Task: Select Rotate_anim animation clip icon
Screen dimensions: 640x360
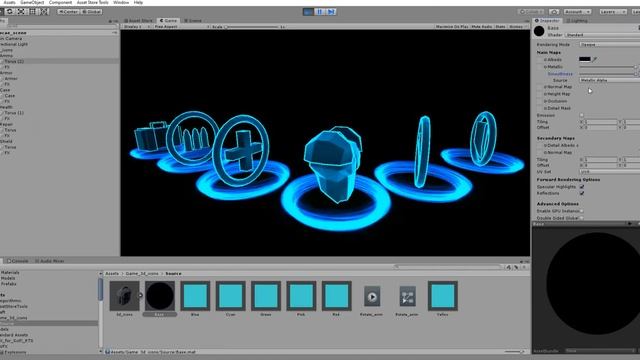Action: [372, 296]
